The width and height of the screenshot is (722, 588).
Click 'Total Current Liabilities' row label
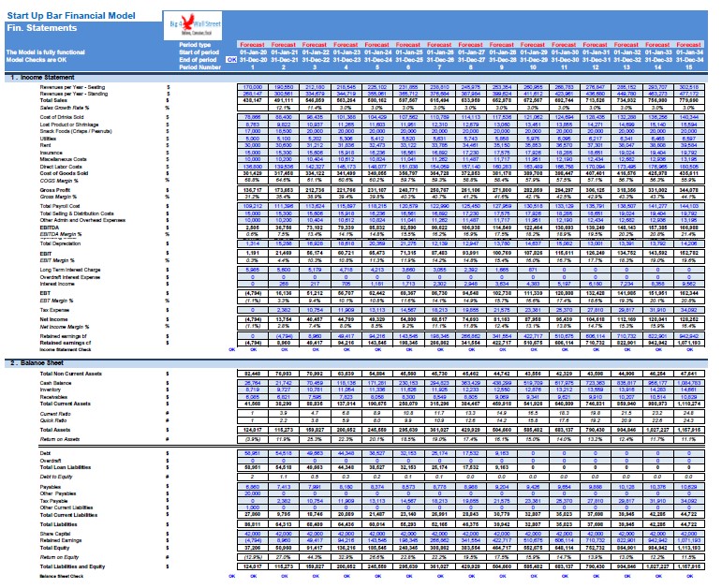coord(68,515)
